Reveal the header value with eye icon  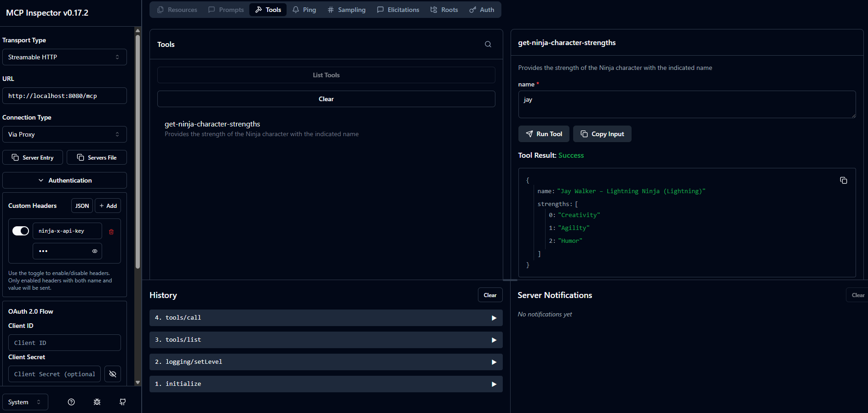95,251
